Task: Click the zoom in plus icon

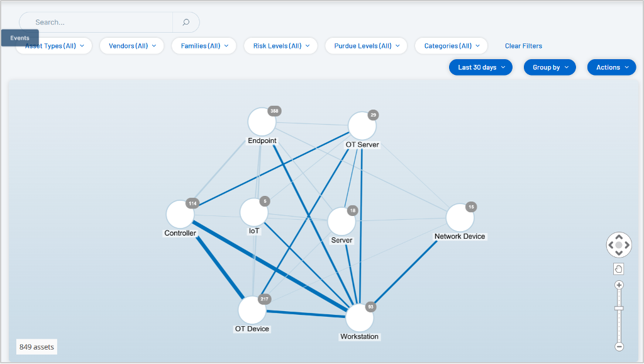Action: point(619,285)
